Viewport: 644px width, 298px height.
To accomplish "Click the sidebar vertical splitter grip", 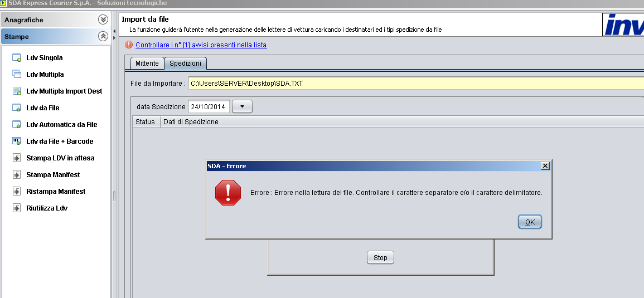I will pos(114,196).
